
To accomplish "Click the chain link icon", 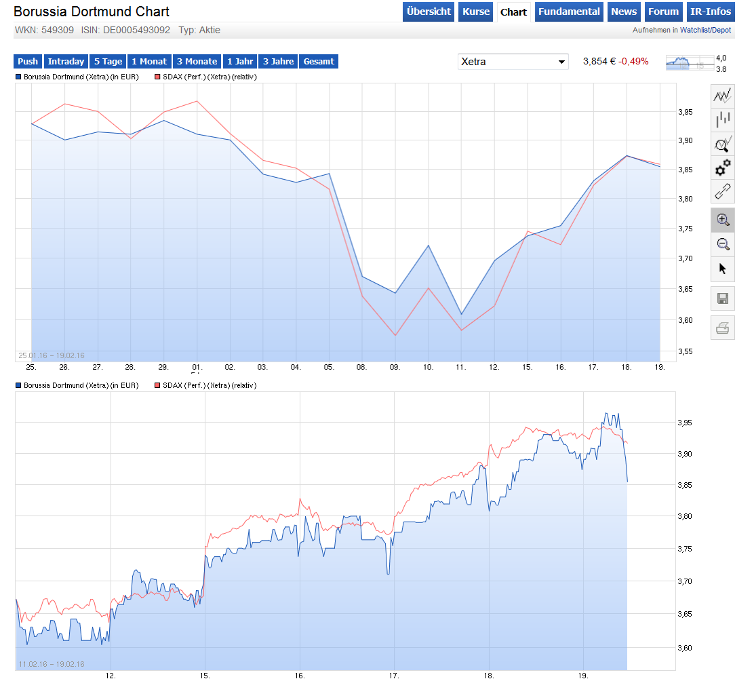I will (x=722, y=191).
